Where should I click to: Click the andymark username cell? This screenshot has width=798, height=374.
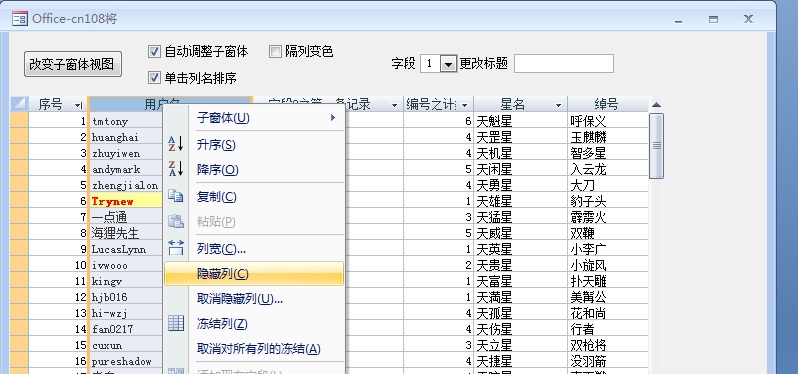[126, 169]
